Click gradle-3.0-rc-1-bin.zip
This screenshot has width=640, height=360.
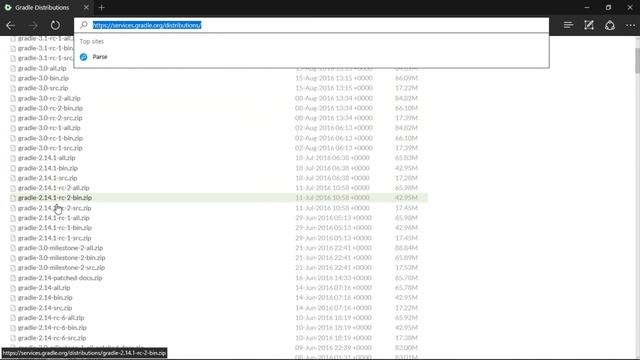coord(50,138)
